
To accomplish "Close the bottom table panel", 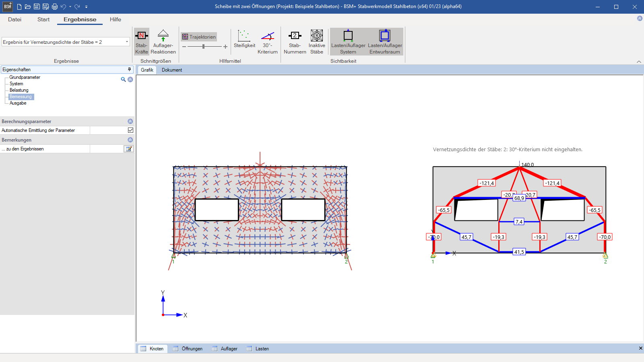I will click(x=641, y=348).
